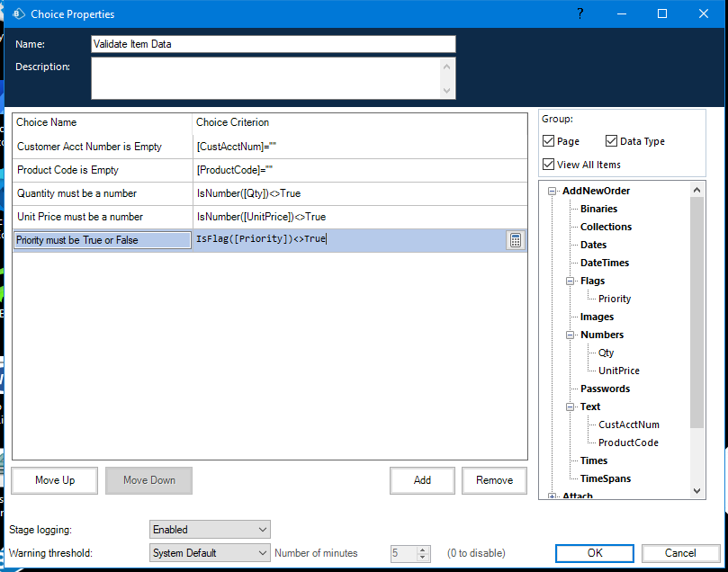Screen dimensions: 728x572
Task: Expand the Attach tree node
Action: click(x=553, y=496)
